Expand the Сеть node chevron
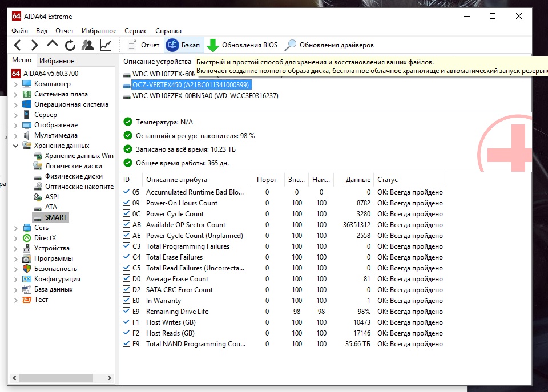The height and width of the screenshot is (392, 548). pyautogui.click(x=16, y=228)
